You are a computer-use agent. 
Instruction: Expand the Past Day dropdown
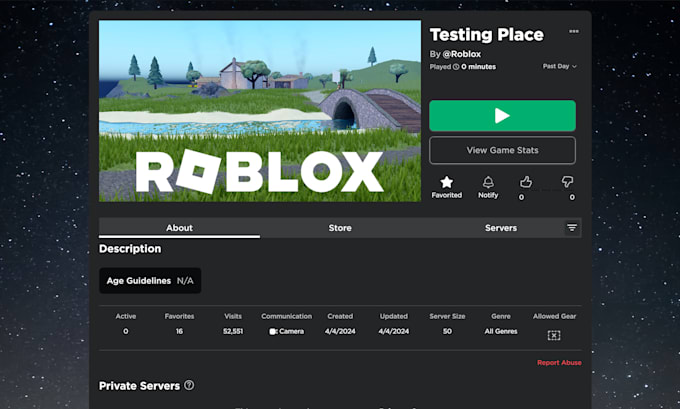(559, 66)
